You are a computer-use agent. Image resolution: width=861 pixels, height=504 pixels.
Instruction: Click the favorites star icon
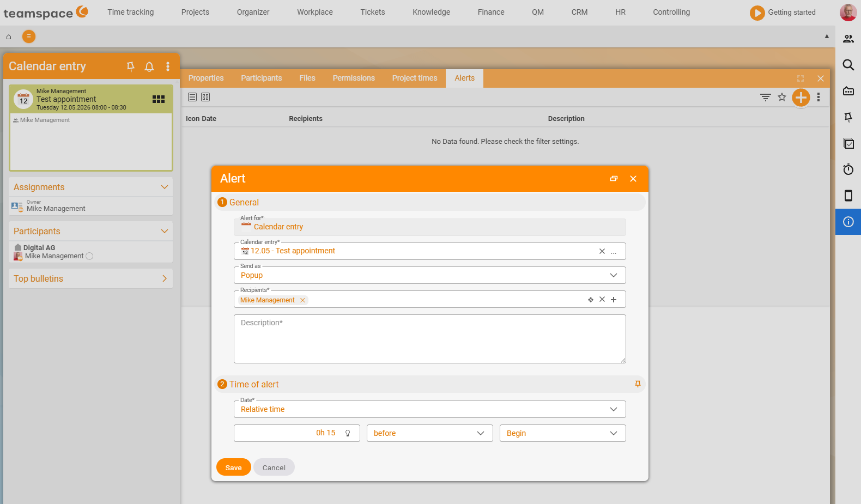[782, 97]
